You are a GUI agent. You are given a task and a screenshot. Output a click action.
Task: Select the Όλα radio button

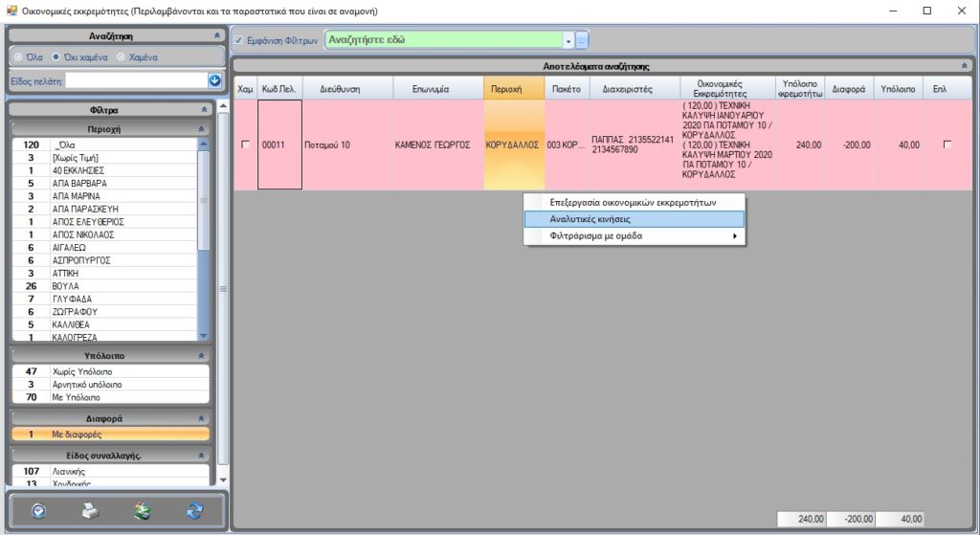pos(18,56)
